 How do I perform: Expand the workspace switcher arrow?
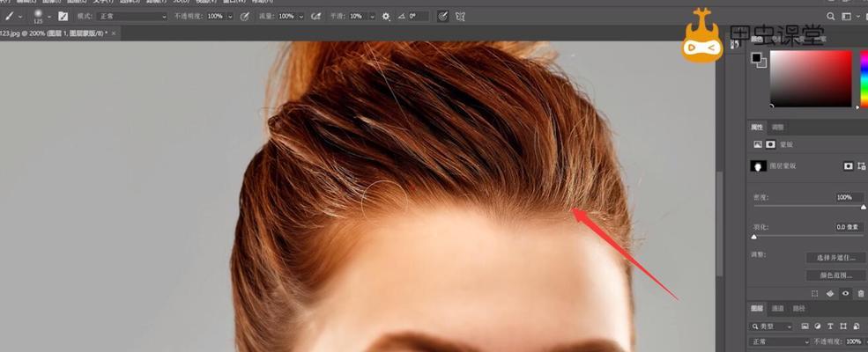pos(857,17)
